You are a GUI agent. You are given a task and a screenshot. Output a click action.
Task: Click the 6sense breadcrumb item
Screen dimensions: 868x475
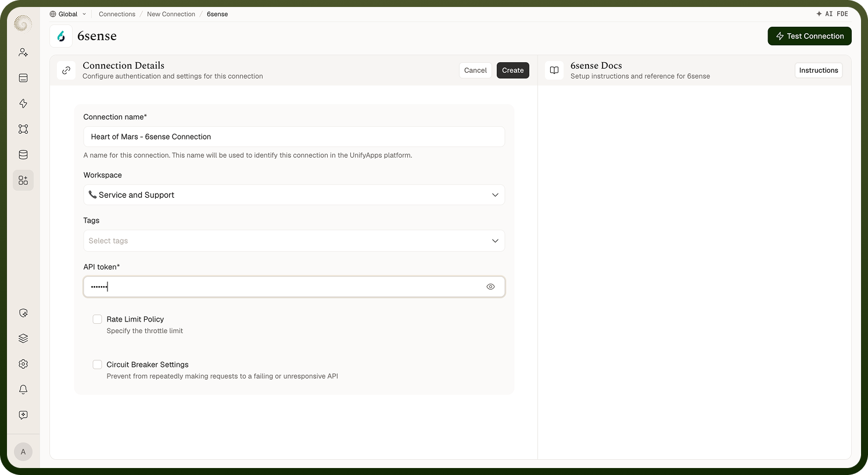[217, 14]
